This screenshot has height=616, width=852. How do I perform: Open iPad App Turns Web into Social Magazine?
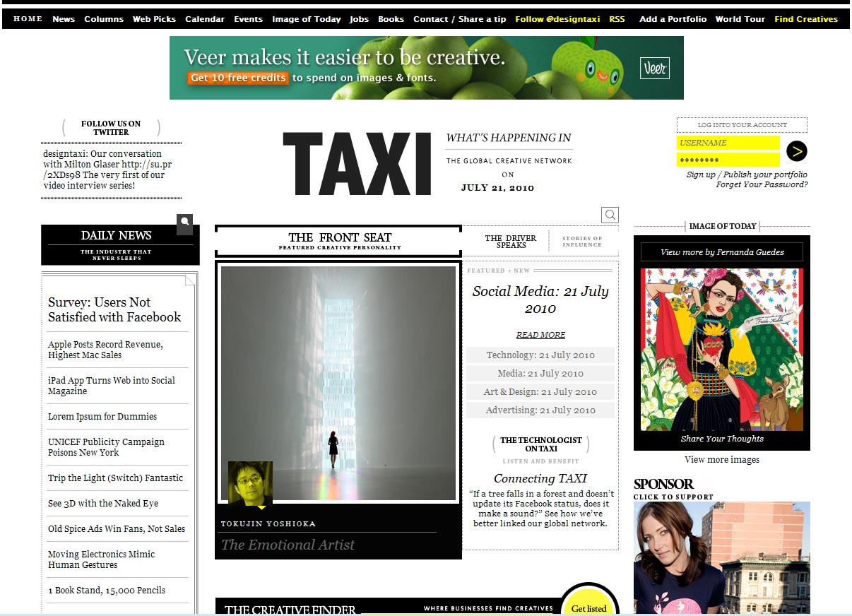point(112,386)
